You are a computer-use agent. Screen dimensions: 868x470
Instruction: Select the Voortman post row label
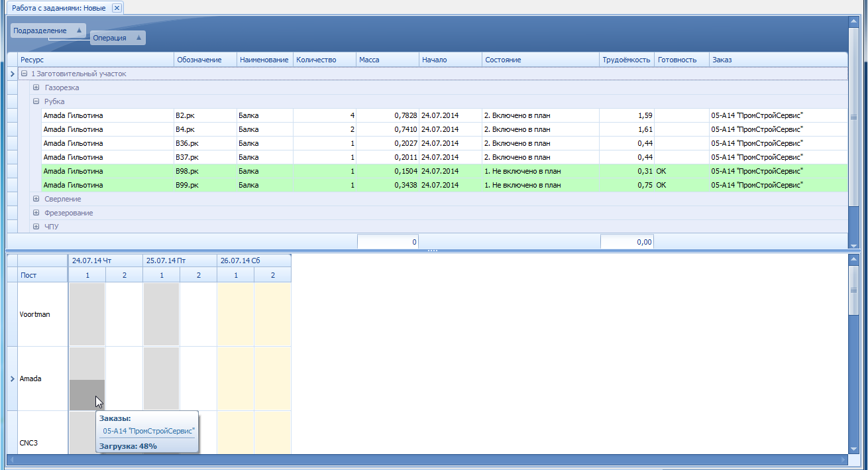(43, 314)
